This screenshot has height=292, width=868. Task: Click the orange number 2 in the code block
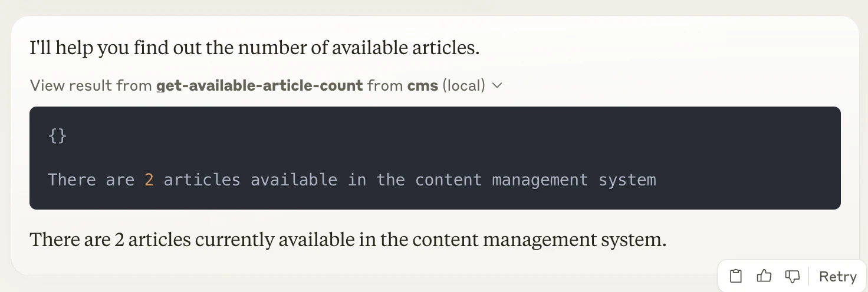click(x=149, y=180)
